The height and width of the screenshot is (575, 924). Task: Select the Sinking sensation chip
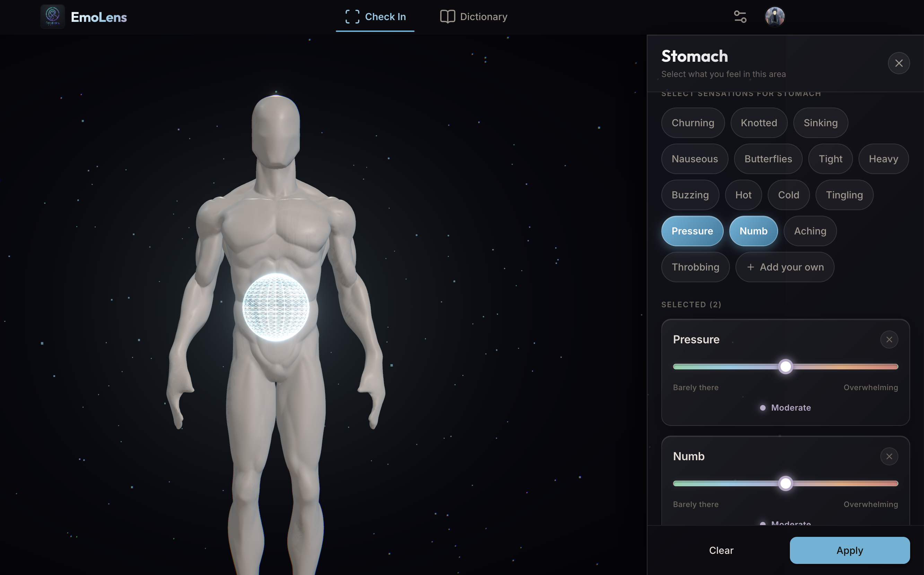(x=820, y=123)
